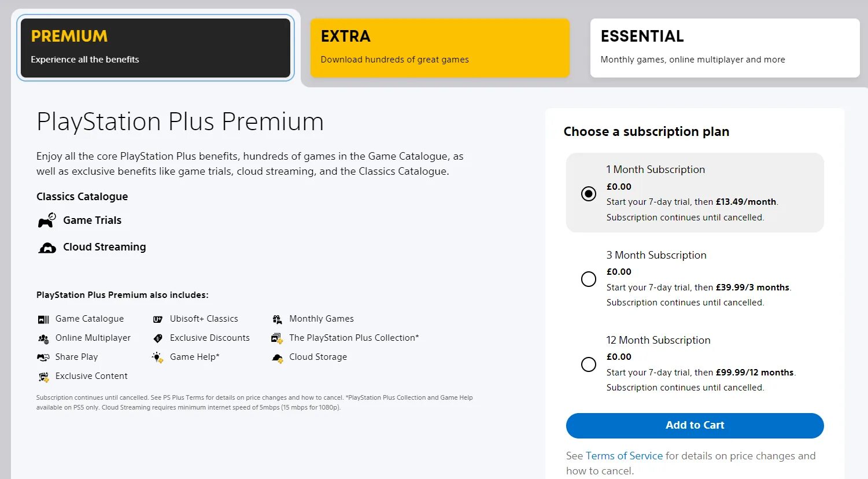Choose the 12 Month Subscription radio option
868x479 pixels.
[x=589, y=364]
